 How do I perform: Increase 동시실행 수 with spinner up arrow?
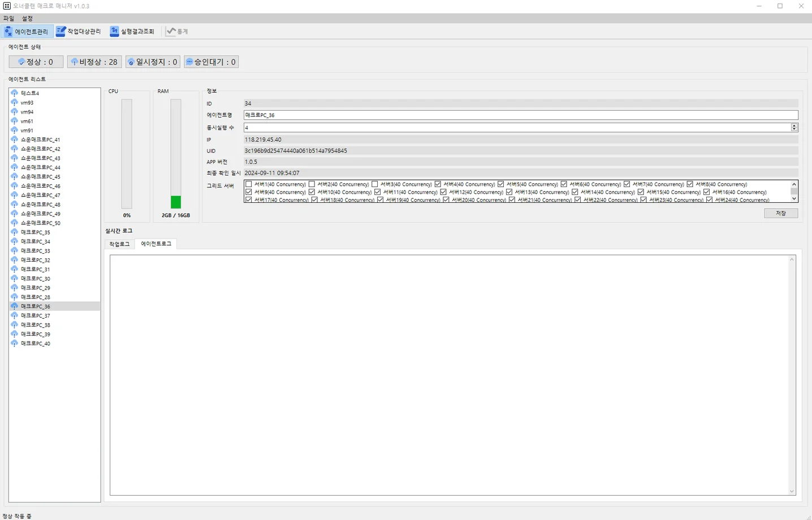[x=794, y=125]
